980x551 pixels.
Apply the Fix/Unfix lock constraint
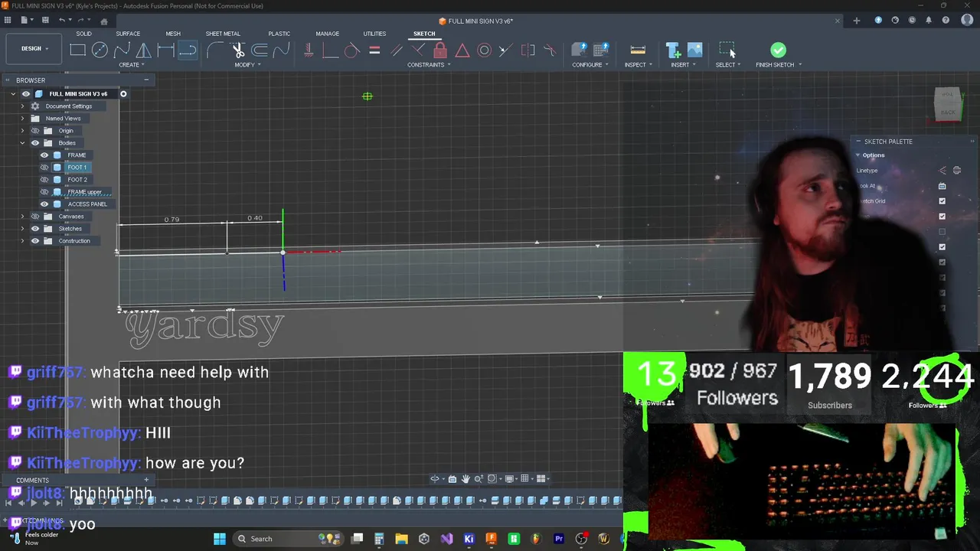440,51
